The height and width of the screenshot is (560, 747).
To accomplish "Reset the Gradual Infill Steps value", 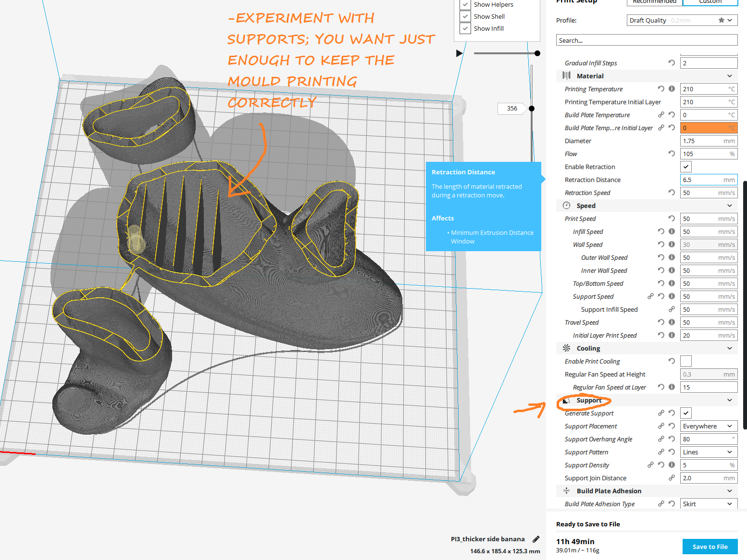I will (672, 63).
